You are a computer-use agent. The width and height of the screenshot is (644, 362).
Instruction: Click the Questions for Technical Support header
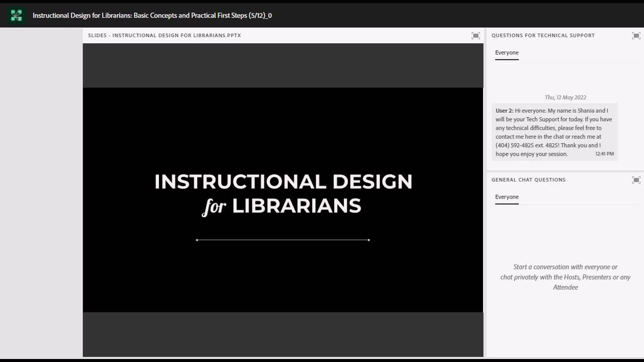(543, 35)
